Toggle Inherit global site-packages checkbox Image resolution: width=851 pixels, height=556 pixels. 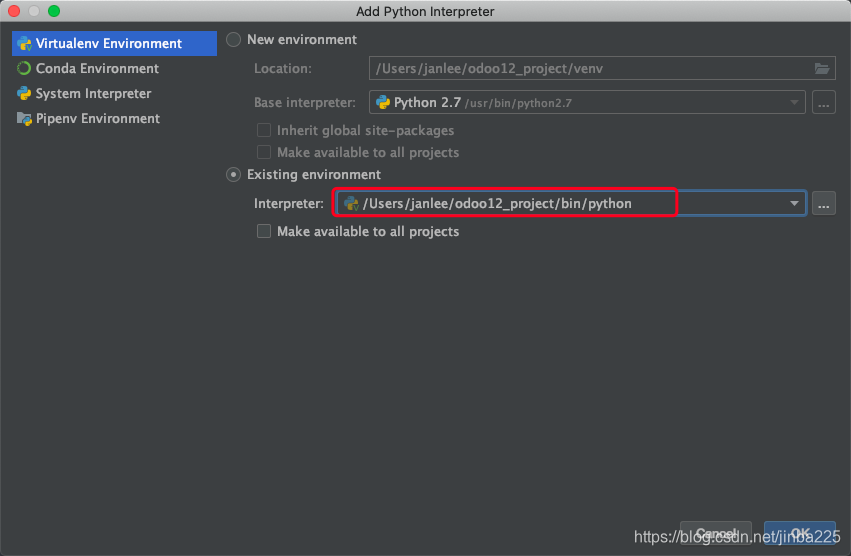pyautogui.click(x=264, y=130)
